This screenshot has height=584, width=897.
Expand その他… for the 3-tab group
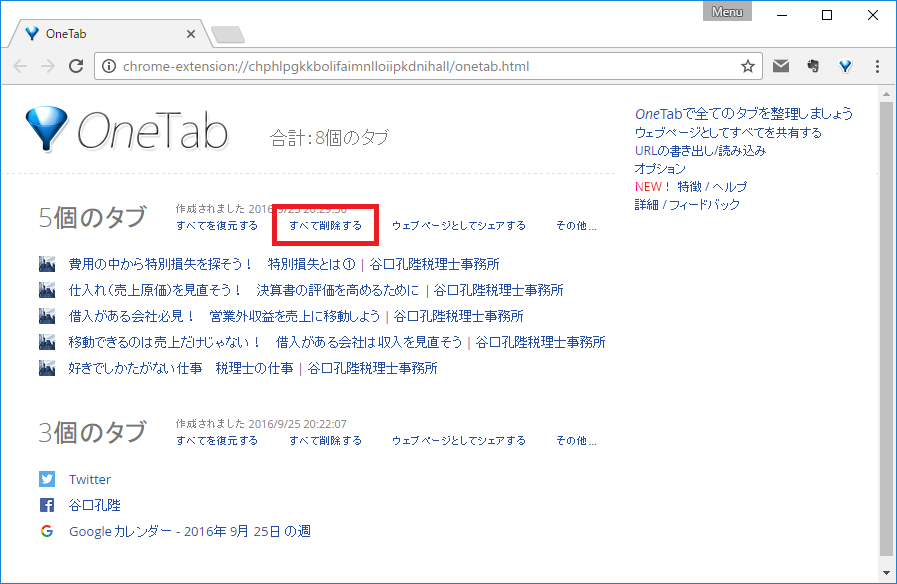point(576,441)
